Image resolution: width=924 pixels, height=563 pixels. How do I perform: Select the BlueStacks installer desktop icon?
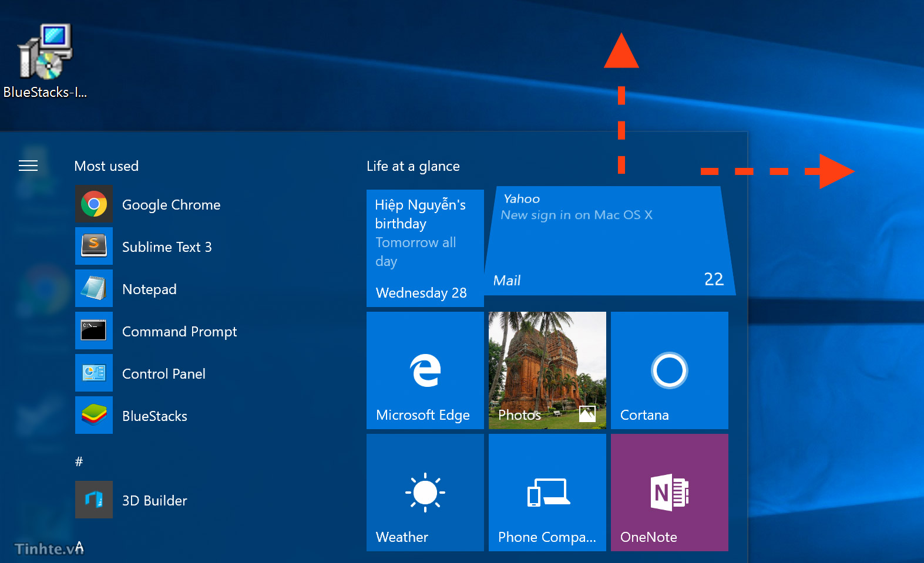pos(45,61)
